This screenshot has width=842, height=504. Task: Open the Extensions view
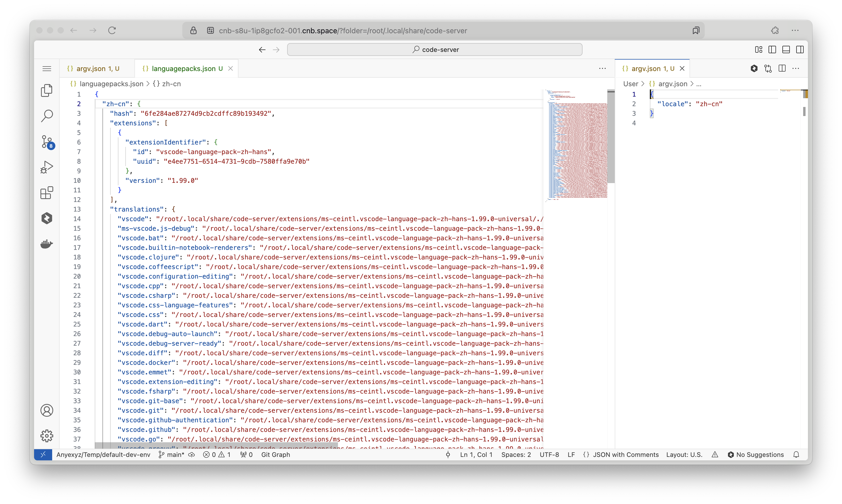(47, 193)
